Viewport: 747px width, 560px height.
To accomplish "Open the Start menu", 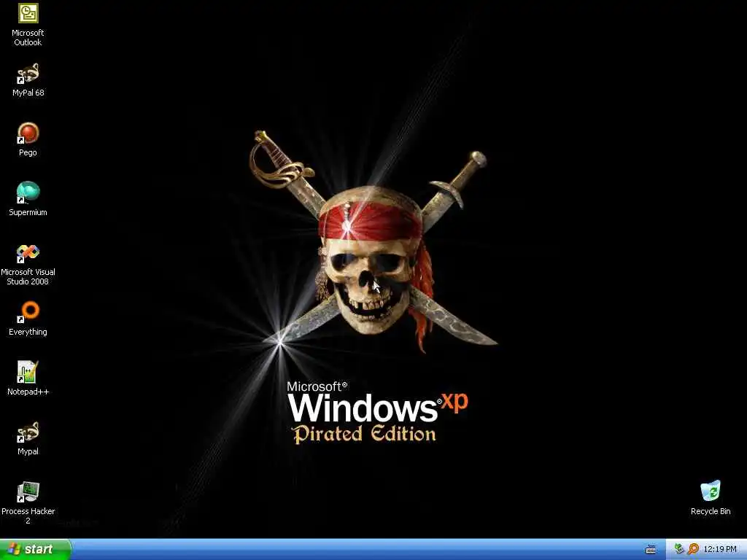I will (x=35, y=549).
